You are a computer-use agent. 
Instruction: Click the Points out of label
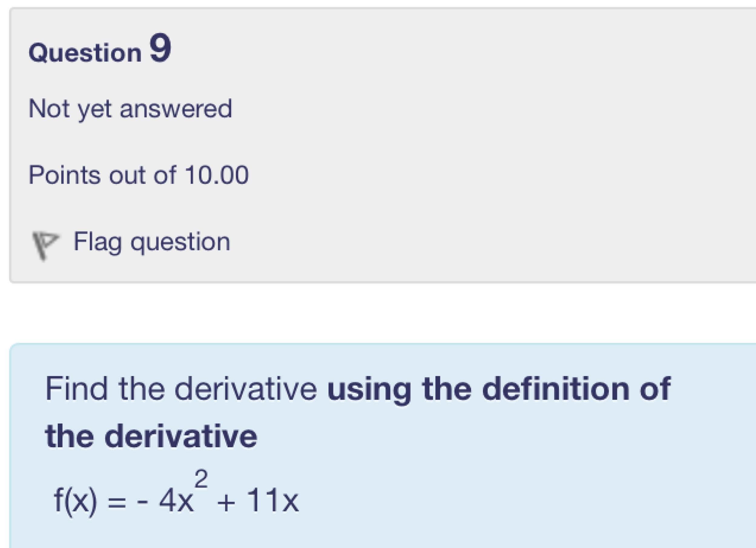point(102,175)
